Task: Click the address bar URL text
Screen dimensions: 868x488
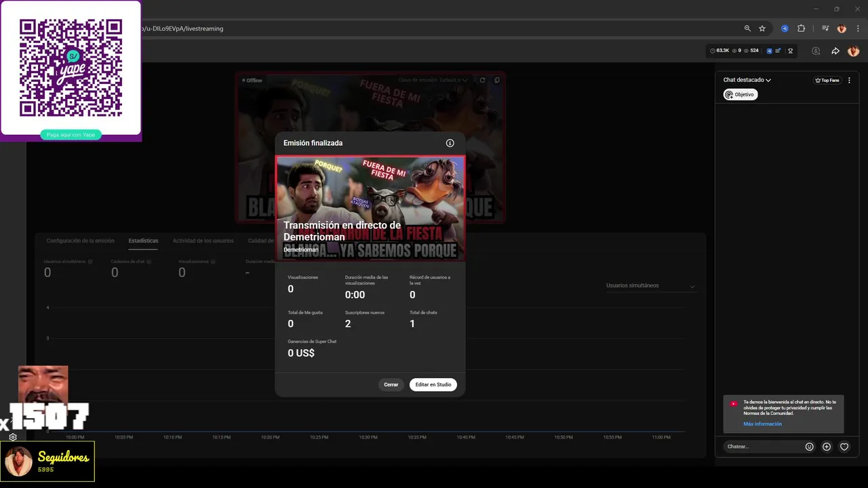Action: point(182,28)
